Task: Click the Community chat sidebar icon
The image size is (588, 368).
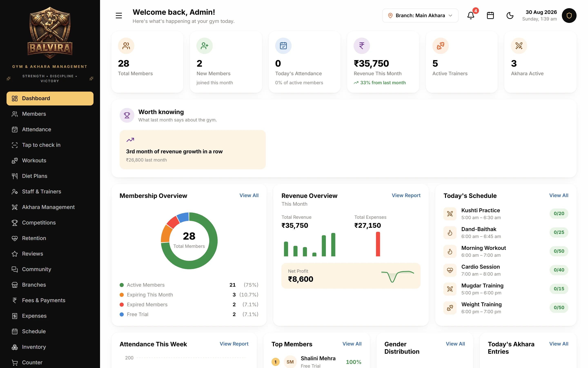Action: (x=14, y=269)
